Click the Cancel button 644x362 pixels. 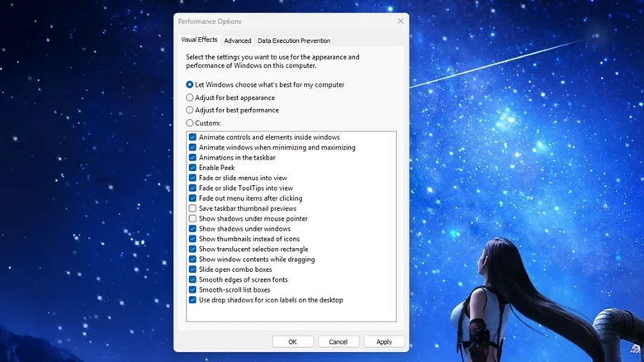(x=338, y=342)
